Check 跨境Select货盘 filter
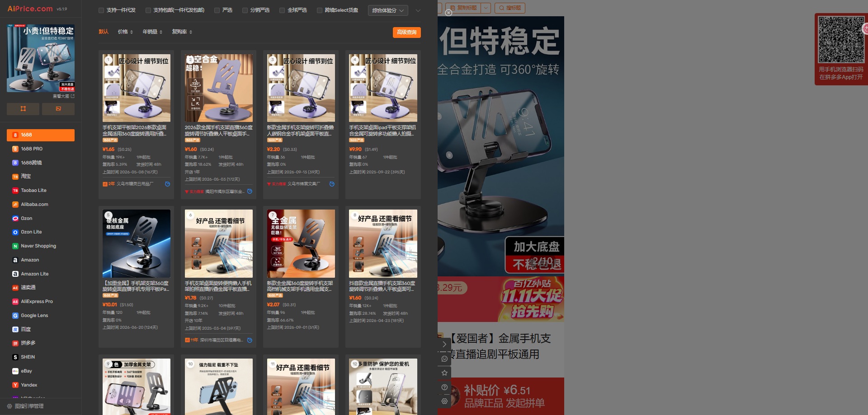868x415 pixels. pos(320,10)
